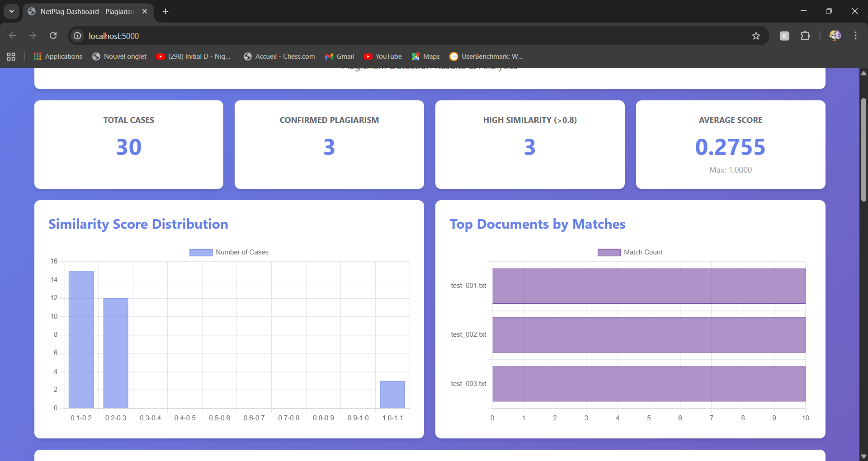
Task: Click the test_001.txt bar in chart
Action: [649, 286]
